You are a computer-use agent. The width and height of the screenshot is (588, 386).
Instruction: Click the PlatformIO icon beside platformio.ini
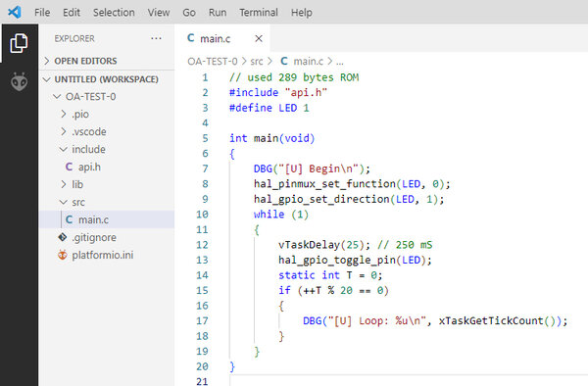coord(63,255)
